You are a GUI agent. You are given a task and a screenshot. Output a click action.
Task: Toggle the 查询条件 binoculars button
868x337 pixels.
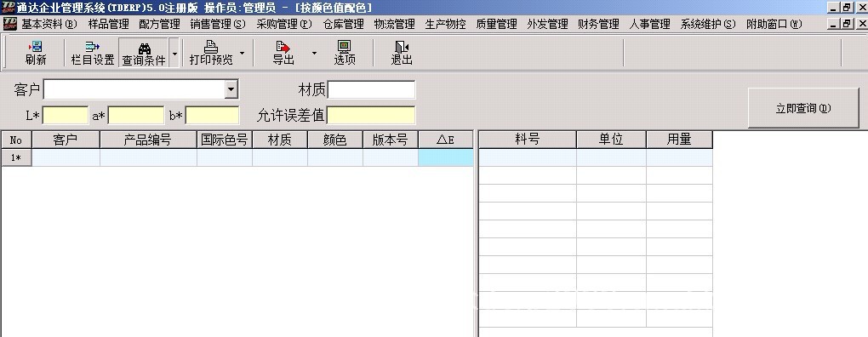pos(144,53)
